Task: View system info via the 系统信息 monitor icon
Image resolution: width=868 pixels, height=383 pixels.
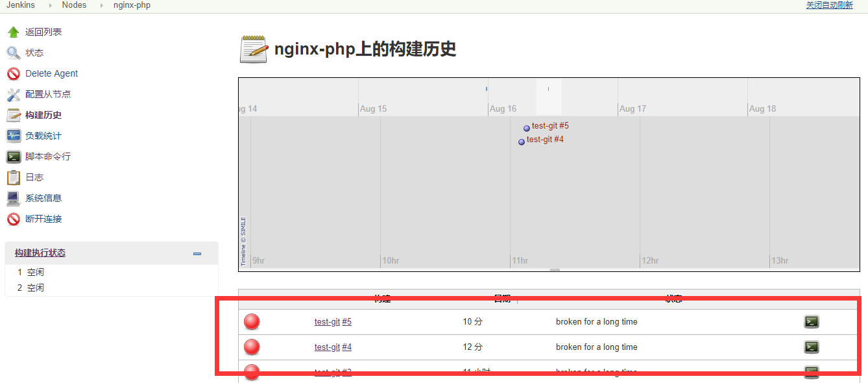Action: coord(14,198)
